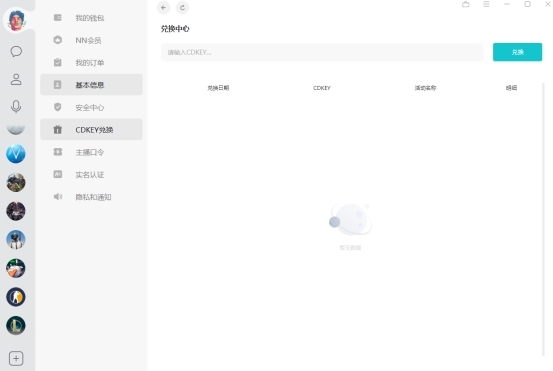Click the CDKEY column header
Screen dimensions: 553x371
[x=322, y=88]
